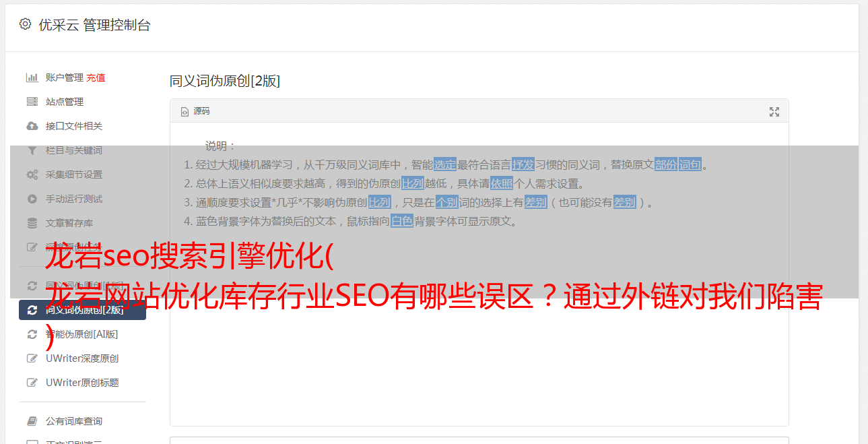Image resolution: width=868 pixels, height=444 pixels.
Task: Click the play icon for 手动运行测试
Action: click(32, 199)
